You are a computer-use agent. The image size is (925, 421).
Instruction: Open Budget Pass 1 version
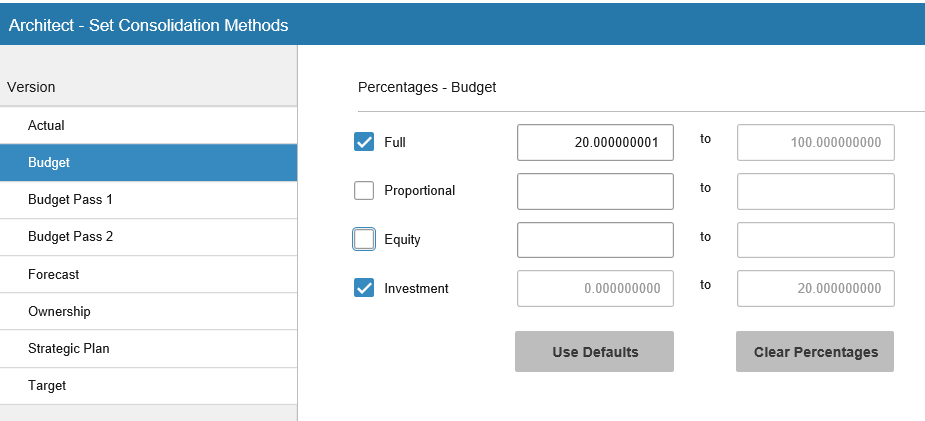click(148, 200)
